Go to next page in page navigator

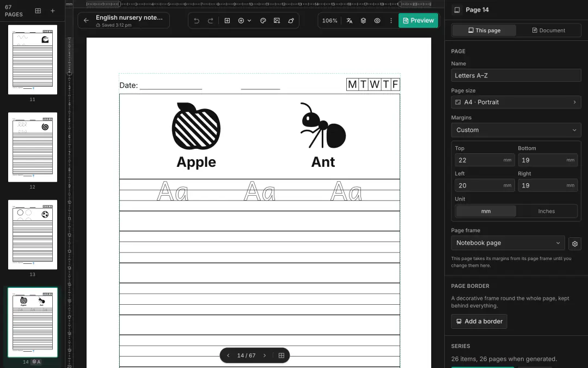coord(265,355)
